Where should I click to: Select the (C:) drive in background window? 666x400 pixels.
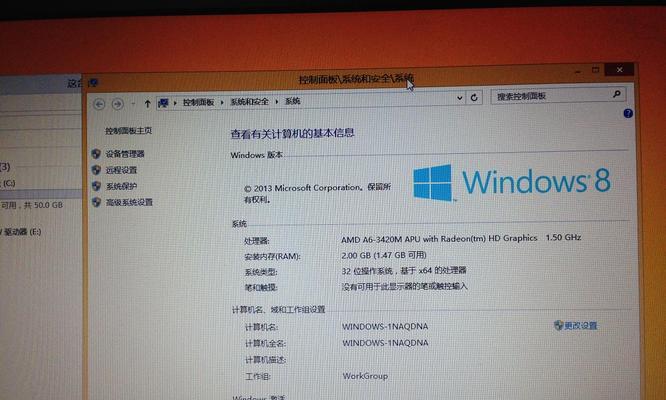point(8,183)
